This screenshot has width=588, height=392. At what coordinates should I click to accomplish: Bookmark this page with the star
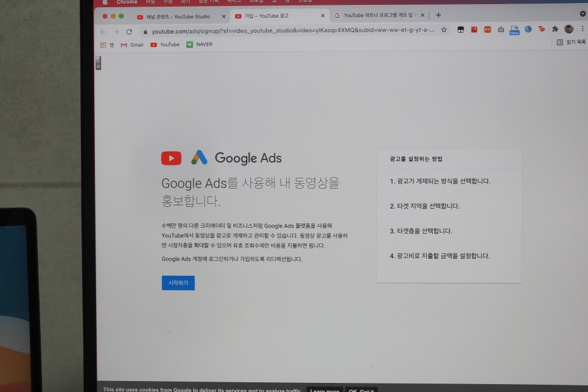[x=444, y=30]
